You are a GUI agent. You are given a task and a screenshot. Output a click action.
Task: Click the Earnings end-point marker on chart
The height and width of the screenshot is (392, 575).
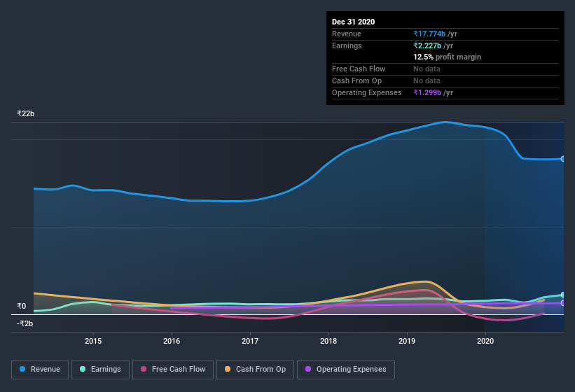click(x=563, y=295)
